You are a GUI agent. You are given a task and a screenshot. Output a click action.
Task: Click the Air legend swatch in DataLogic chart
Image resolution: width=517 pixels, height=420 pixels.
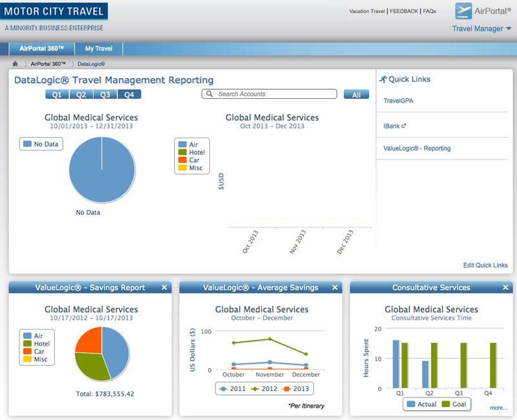pos(182,144)
